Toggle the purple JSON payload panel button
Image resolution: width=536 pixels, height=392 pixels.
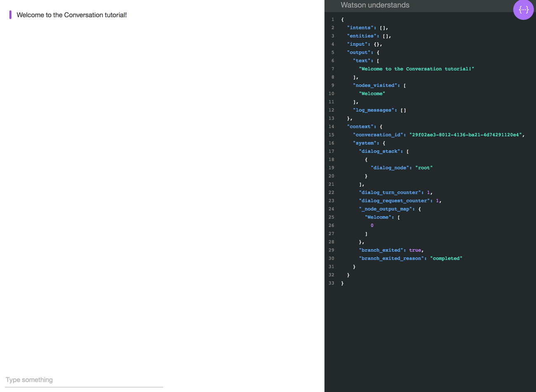(x=523, y=9)
